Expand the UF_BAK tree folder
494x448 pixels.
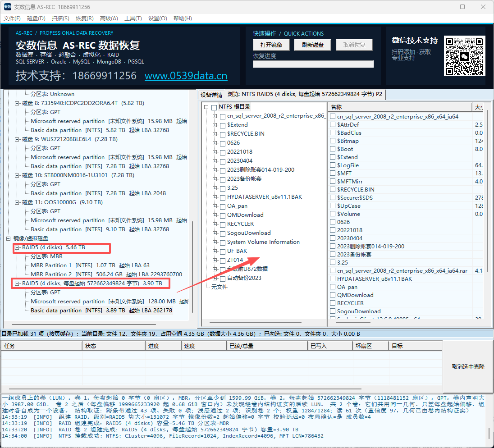click(215, 251)
